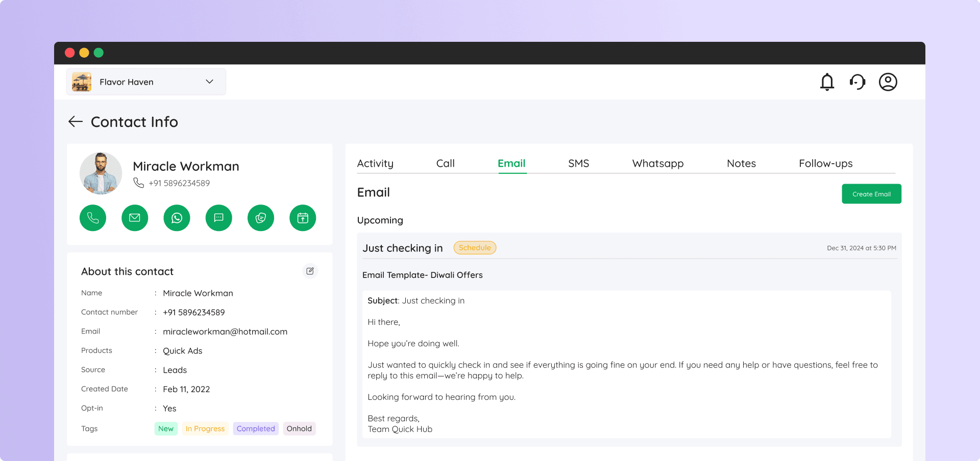Click the green phone call icon
Viewport: 980px width, 461px height.
[x=93, y=218]
